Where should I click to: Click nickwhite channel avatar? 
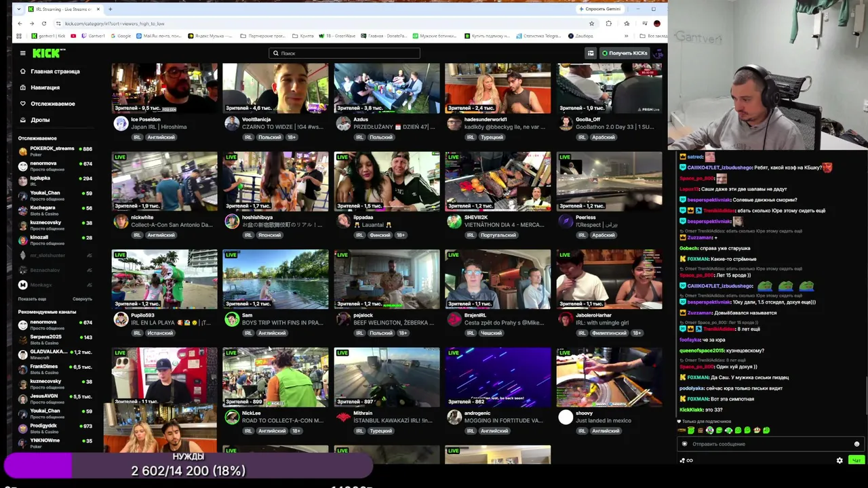coord(121,221)
